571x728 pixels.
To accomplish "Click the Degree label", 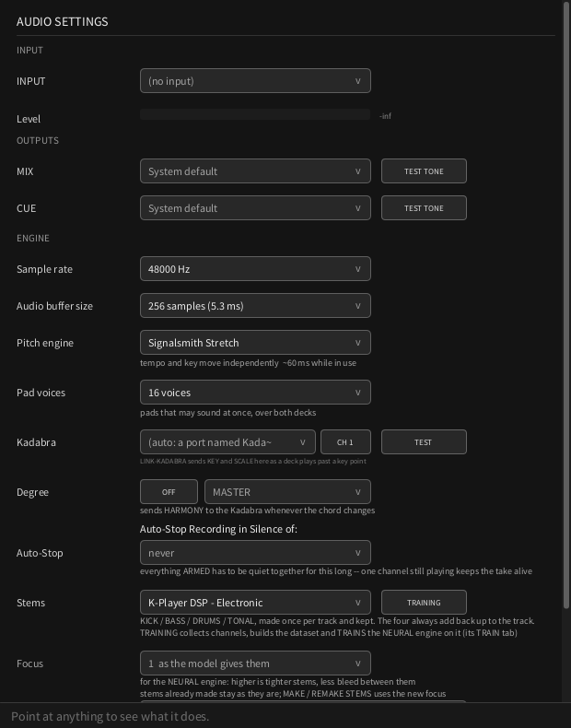I will coord(32,492).
